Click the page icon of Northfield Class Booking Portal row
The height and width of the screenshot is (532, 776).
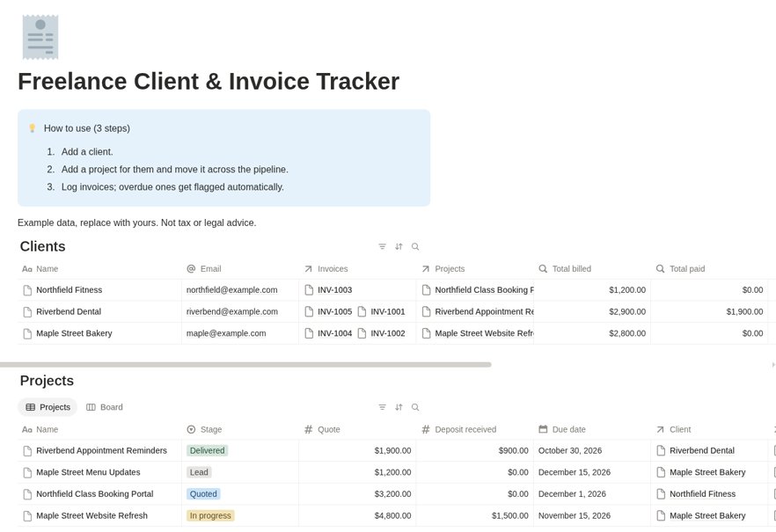click(28, 494)
